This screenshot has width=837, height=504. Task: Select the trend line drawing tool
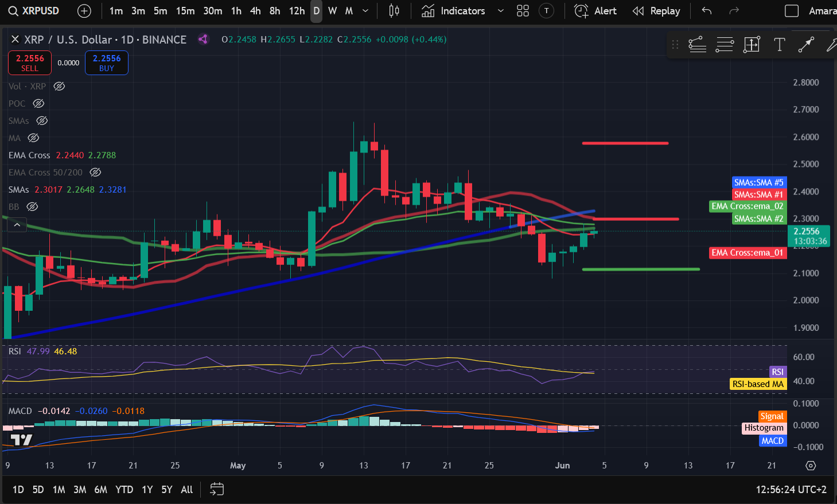[806, 45]
